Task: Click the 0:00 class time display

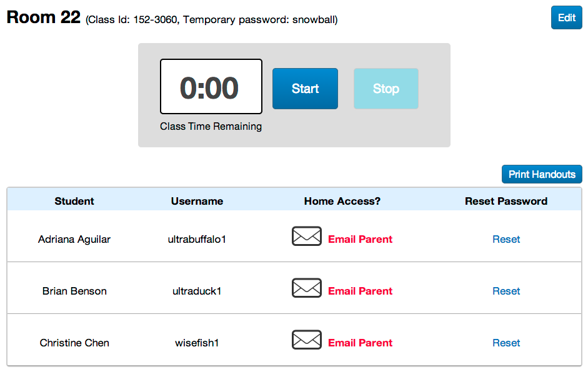Action: tap(211, 87)
